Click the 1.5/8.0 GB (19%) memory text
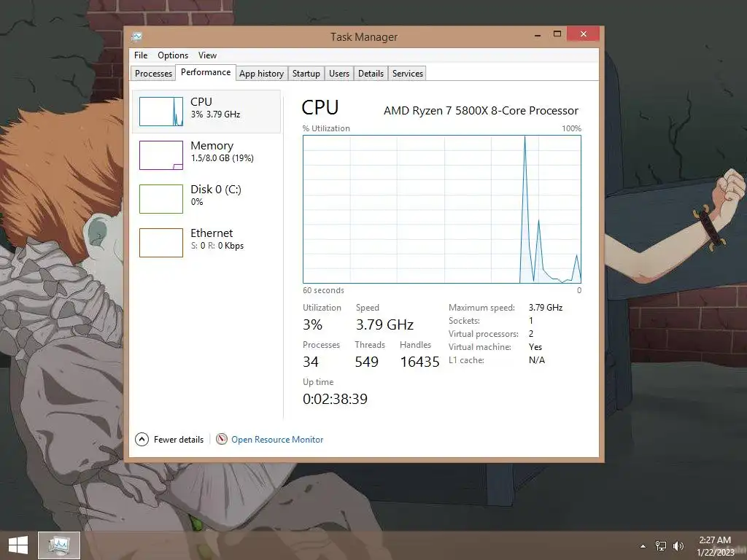The width and height of the screenshot is (747, 560). (222, 158)
